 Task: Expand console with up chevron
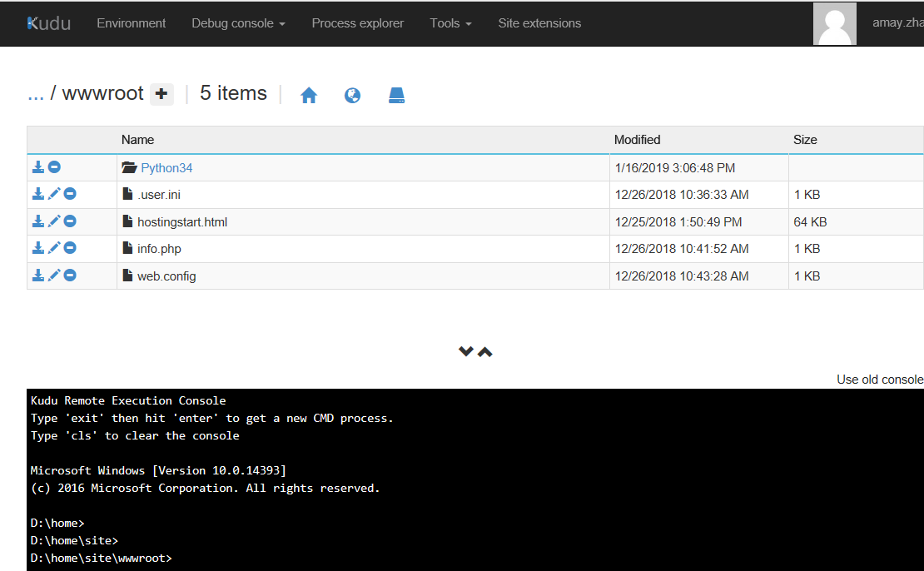tap(485, 351)
